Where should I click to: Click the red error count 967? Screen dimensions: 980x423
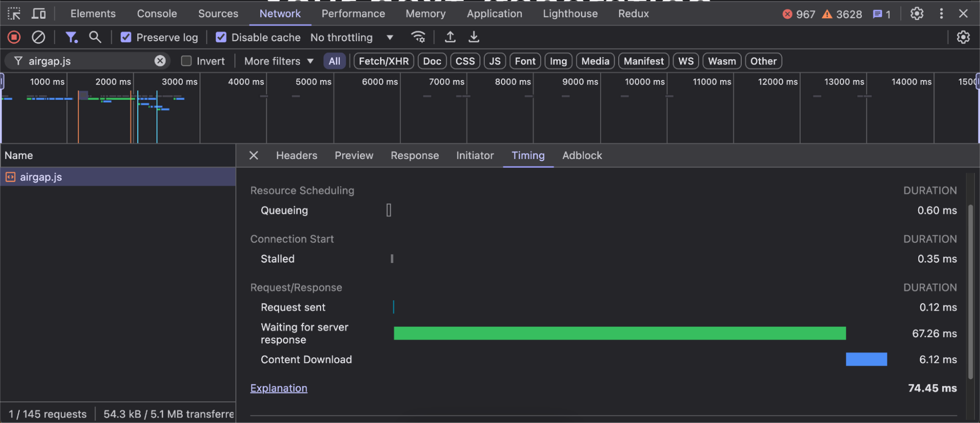pyautogui.click(x=799, y=14)
